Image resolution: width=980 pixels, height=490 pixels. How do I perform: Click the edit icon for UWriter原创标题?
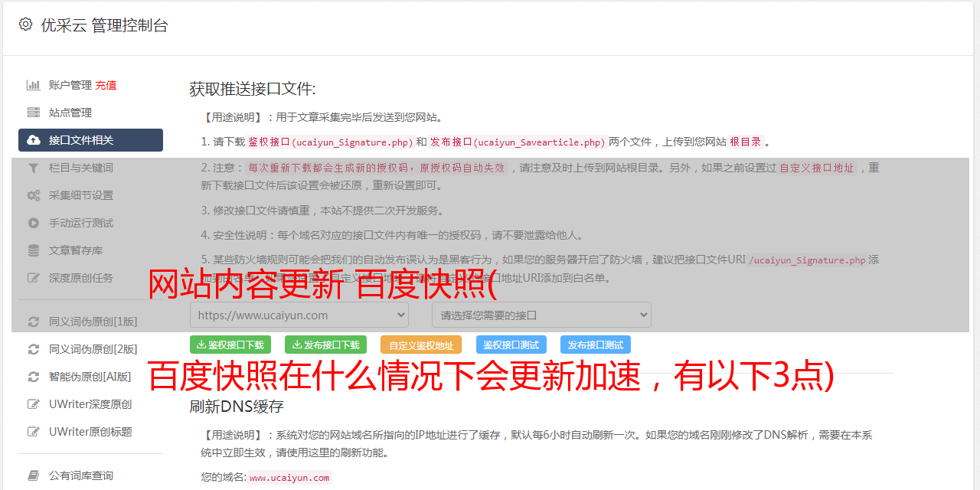(x=34, y=432)
